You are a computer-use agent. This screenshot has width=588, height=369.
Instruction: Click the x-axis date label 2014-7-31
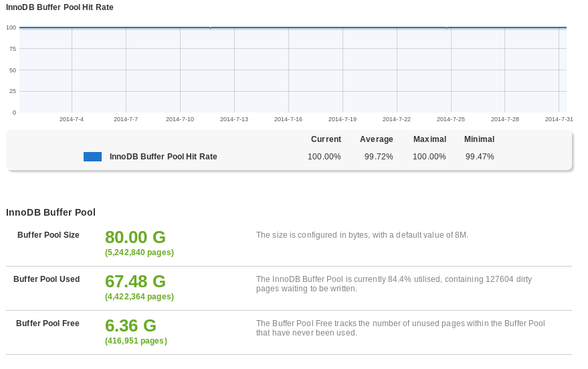point(559,119)
